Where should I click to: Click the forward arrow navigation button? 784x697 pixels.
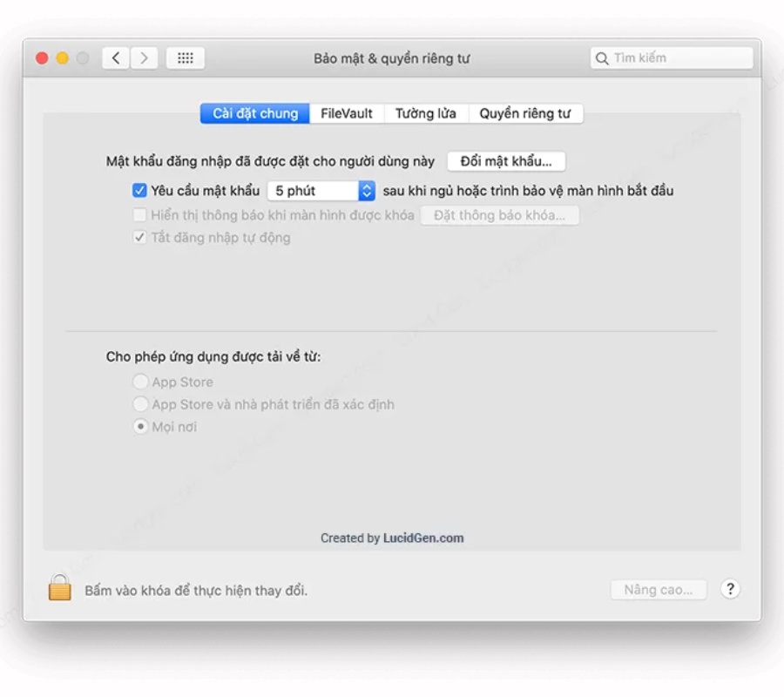144,58
